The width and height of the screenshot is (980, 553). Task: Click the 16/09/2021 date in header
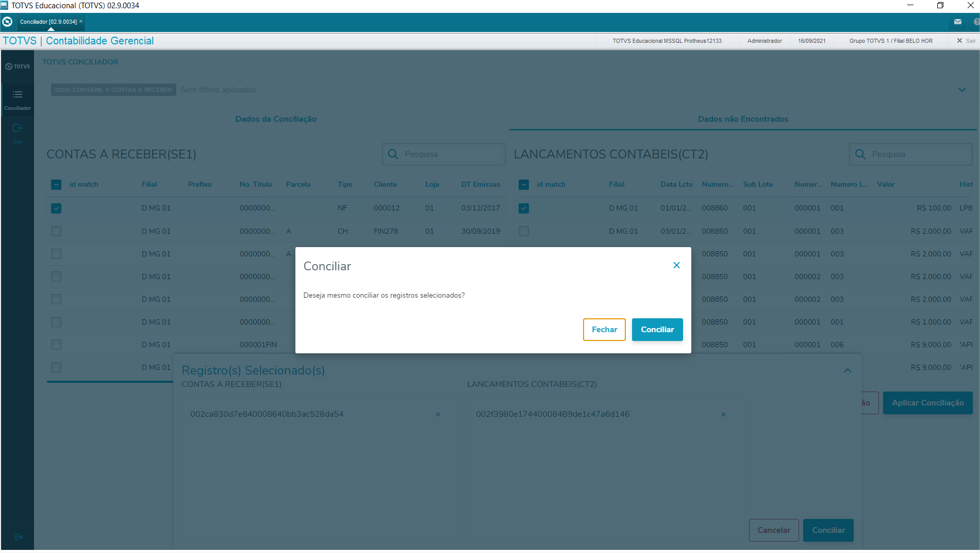[811, 41]
